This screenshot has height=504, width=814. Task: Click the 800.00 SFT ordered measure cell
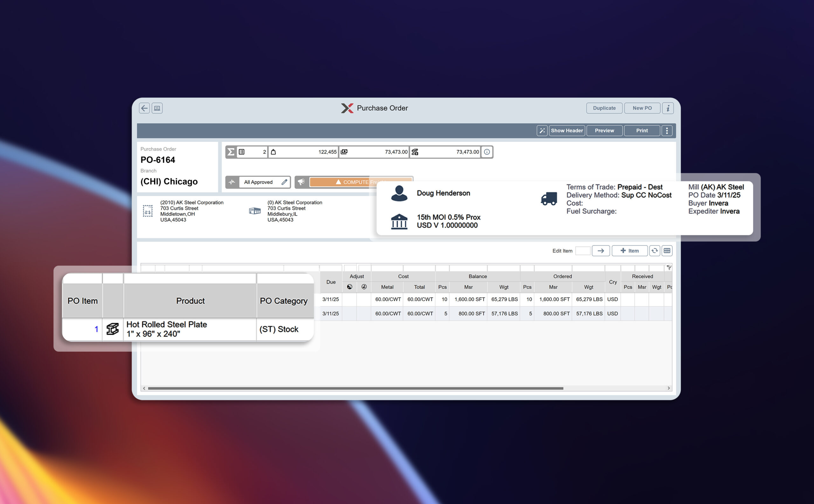pyautogui.click(x=553, y=314)
